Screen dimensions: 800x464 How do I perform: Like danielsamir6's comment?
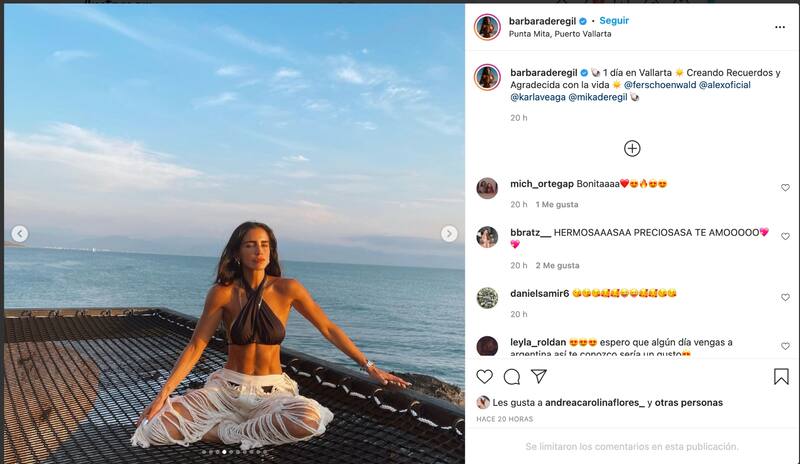pos(785,298)
